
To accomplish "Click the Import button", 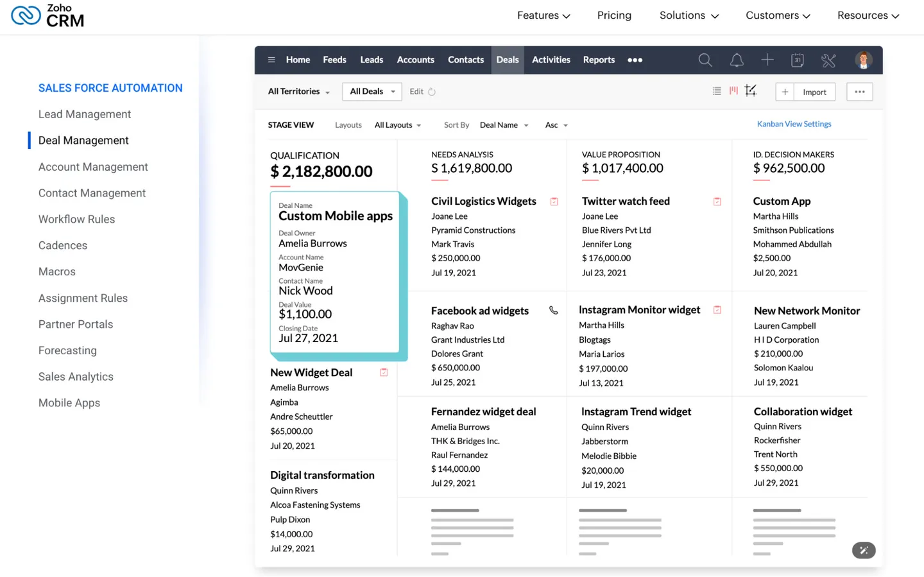I will (x=814, y=92).
